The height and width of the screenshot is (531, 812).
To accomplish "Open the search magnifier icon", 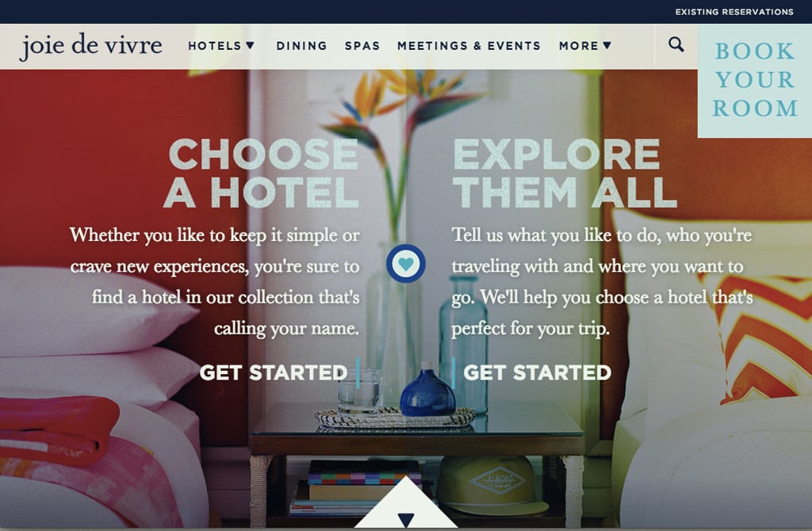I will point(676,44).
